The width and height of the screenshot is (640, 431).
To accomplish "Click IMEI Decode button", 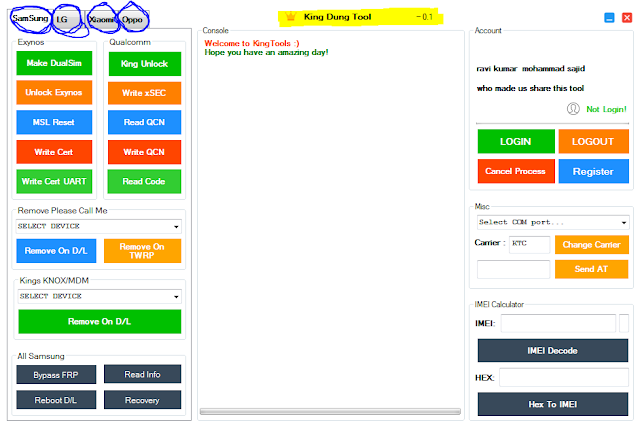I will 553,351.
